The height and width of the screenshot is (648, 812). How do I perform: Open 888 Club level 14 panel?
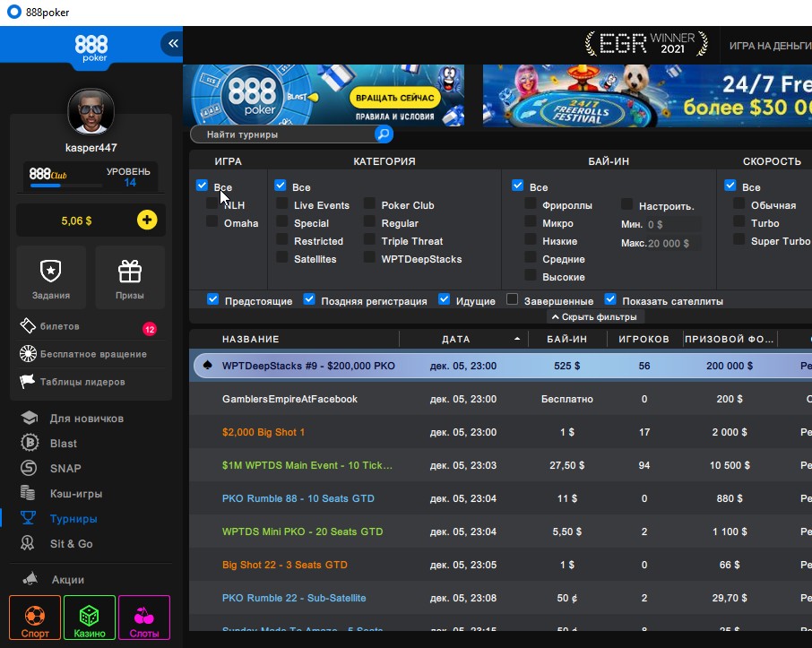tap(91, 177)
